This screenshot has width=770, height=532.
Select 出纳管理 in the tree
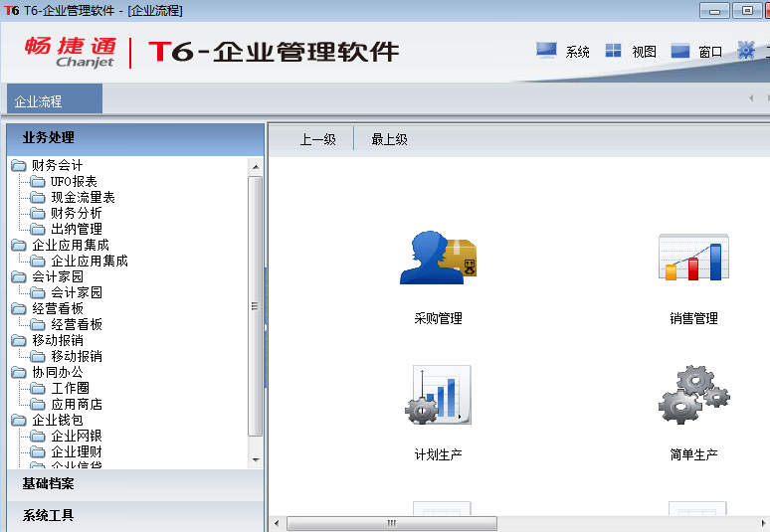click(77, 229)
